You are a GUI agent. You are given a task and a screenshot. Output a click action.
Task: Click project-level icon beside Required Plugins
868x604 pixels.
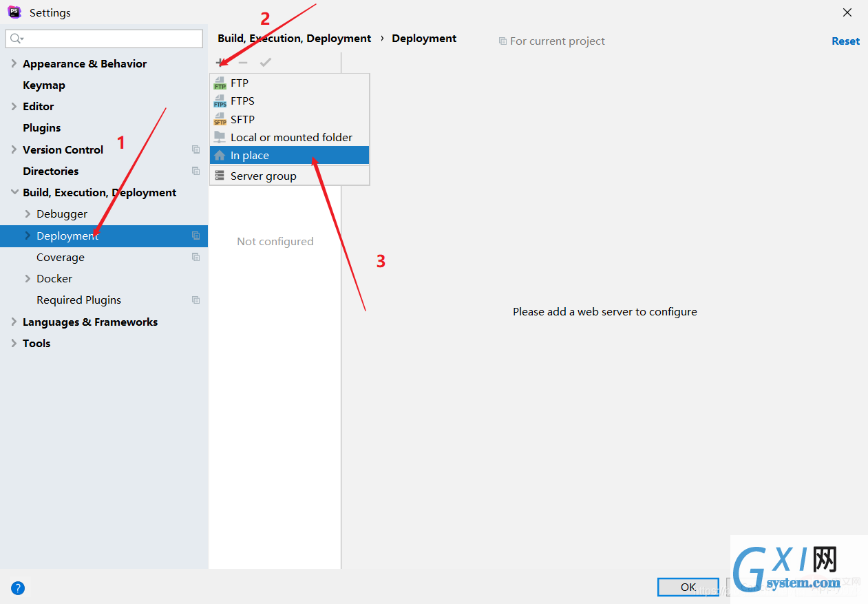[195, 300]
